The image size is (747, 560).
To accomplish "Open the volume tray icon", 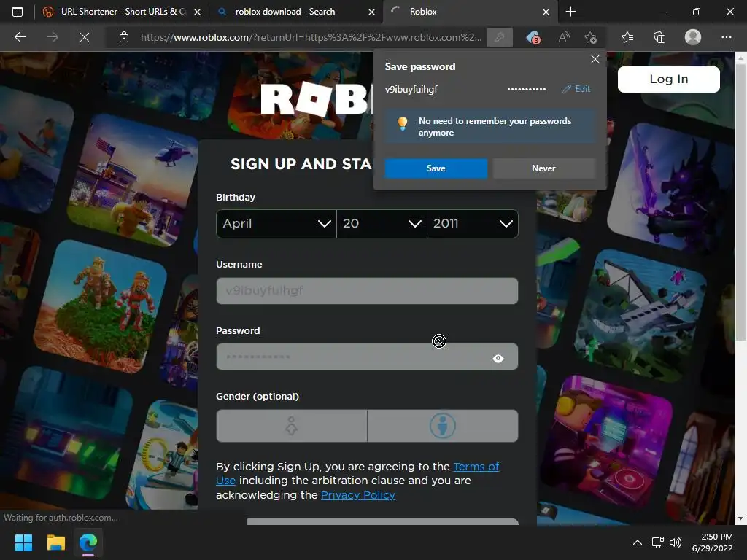I will point(676,542).
